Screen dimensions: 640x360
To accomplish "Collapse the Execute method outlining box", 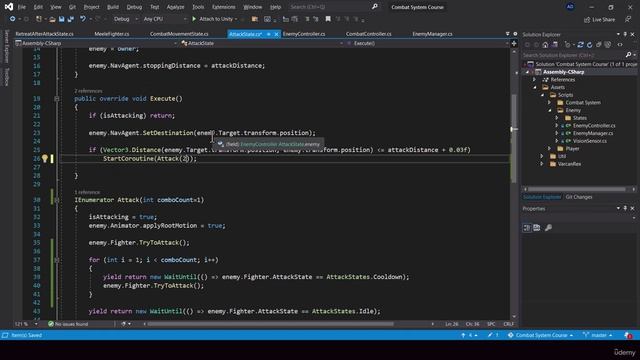I will tap(57, 98).
